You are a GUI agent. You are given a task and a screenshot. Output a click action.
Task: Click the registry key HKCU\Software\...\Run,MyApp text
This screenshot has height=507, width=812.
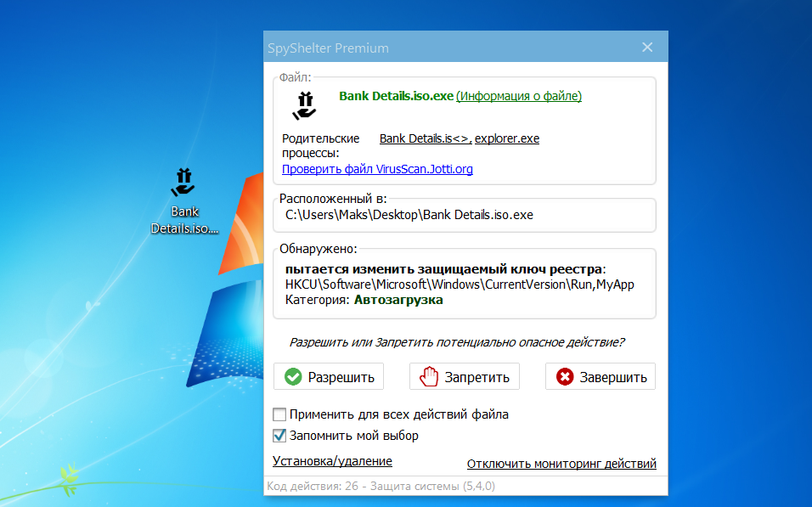(x=460, y=284)
